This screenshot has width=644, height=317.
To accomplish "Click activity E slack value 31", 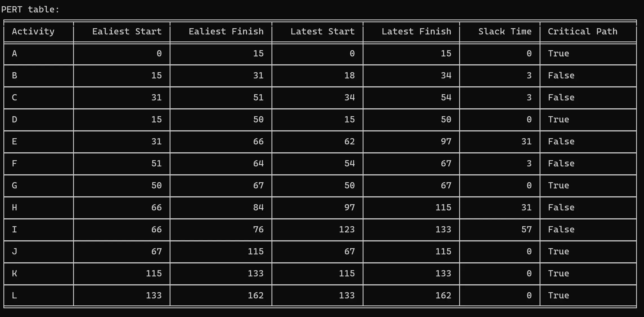I will [x=526, y=142].
